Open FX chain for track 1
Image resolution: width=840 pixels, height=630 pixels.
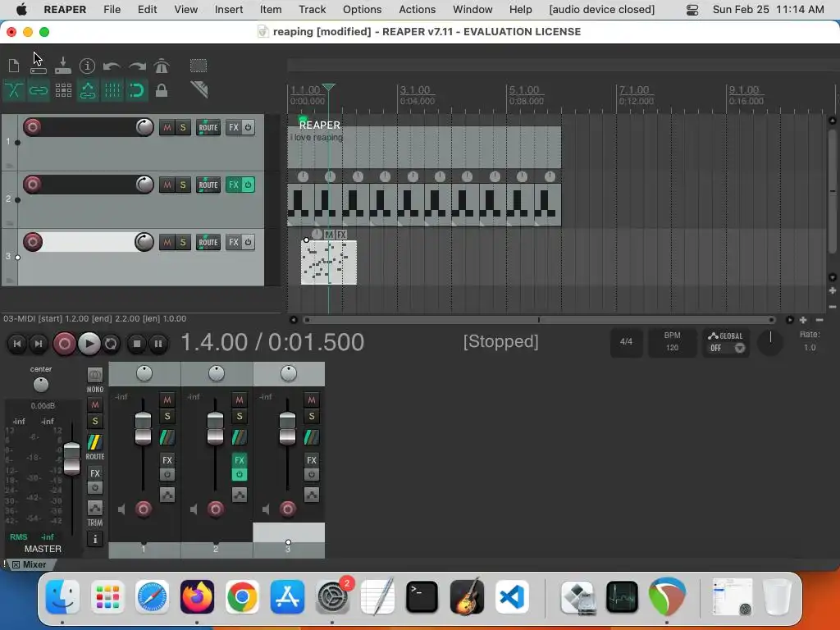(x=234, y=127)
